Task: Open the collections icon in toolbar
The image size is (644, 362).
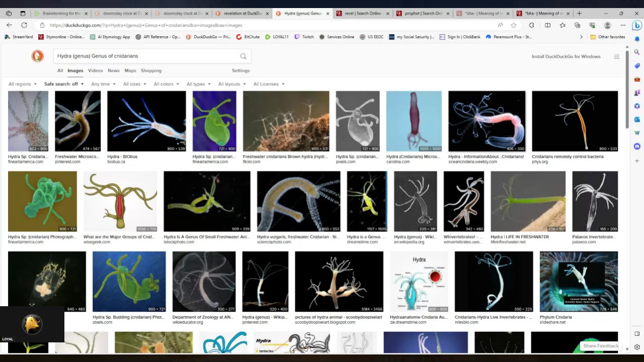Action: click(x=577, y=25)
